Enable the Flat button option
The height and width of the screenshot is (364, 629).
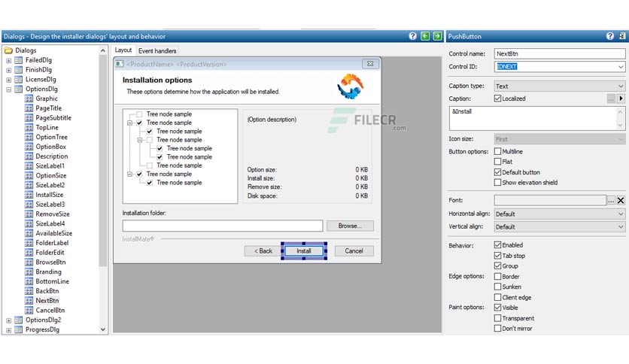(x=497, y=162)
